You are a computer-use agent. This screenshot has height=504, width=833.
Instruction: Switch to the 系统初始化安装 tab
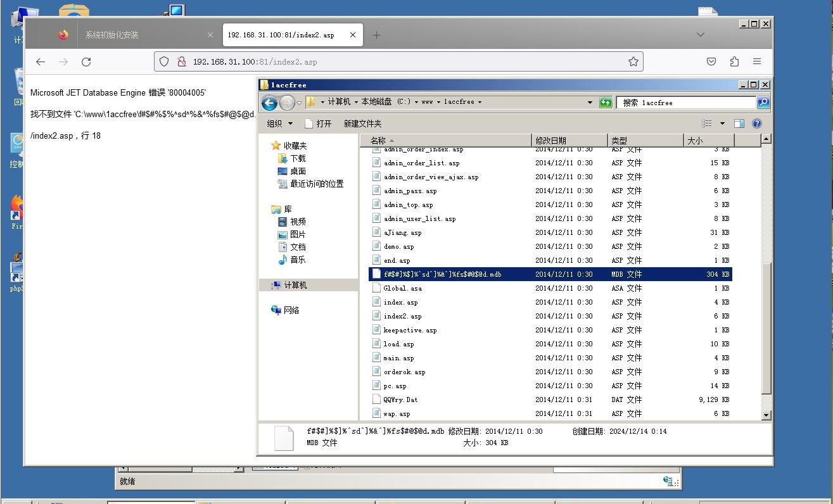click(x=112, y=35)
